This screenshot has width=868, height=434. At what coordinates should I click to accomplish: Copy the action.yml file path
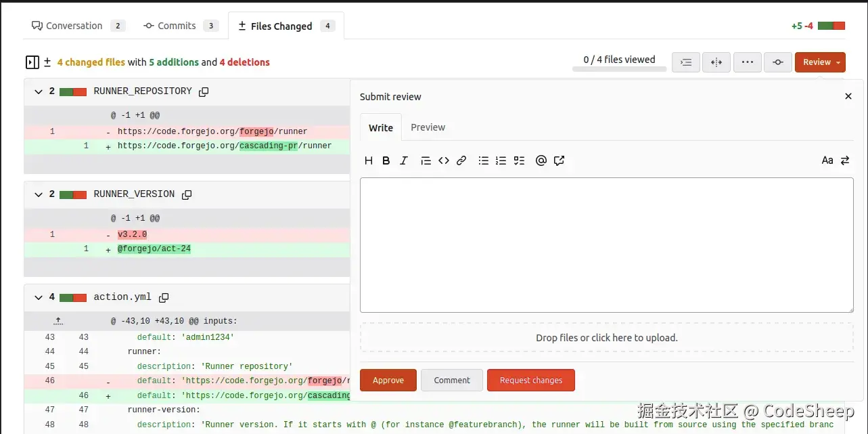point(164,297)
